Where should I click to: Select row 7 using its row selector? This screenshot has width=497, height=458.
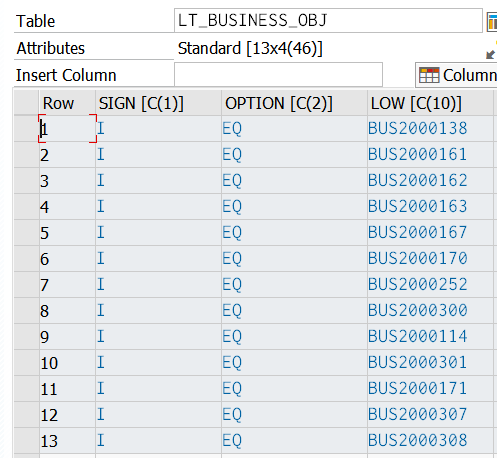pos(27,285)
